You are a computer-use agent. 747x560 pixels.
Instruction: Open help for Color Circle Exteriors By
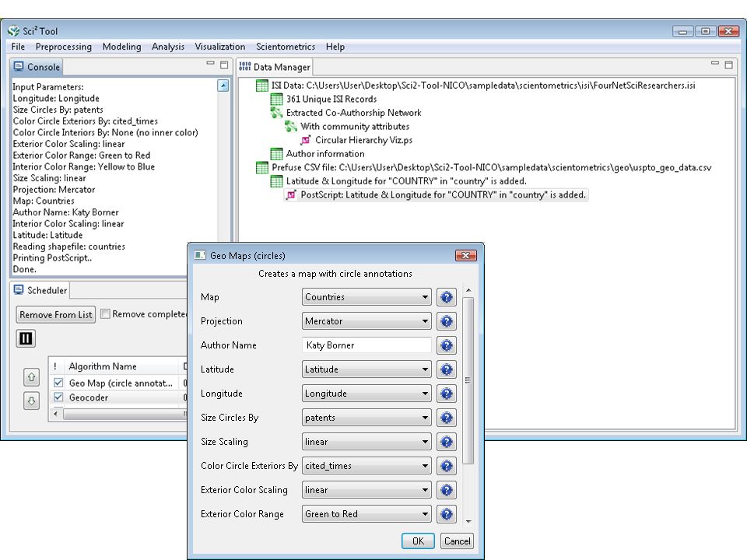pos(447,466)
